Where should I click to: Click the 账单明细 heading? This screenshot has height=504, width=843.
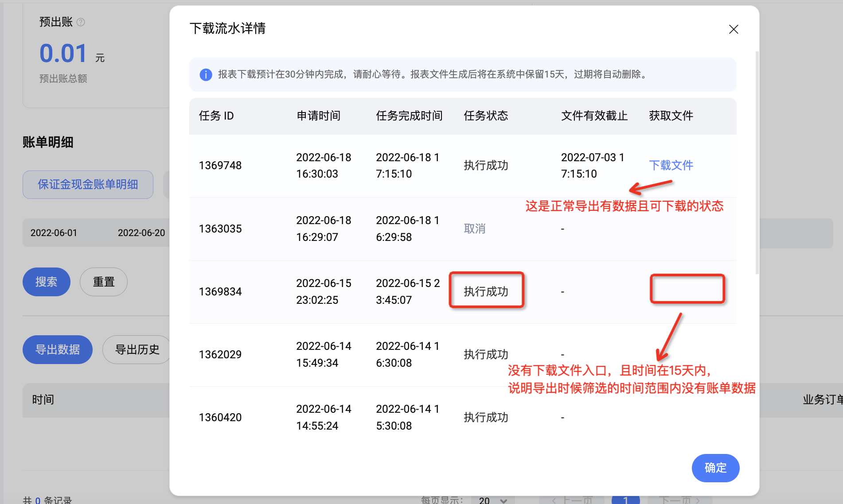[48, 142]
